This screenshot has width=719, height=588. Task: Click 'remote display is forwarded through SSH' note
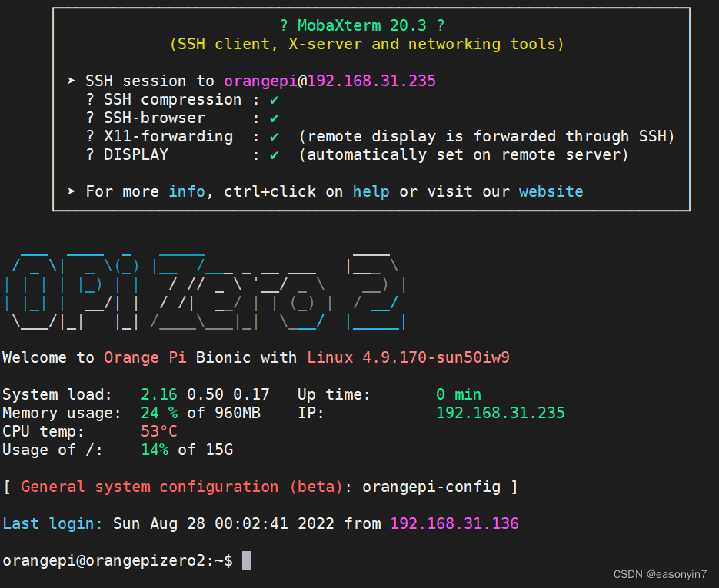[x=486, y=137]
